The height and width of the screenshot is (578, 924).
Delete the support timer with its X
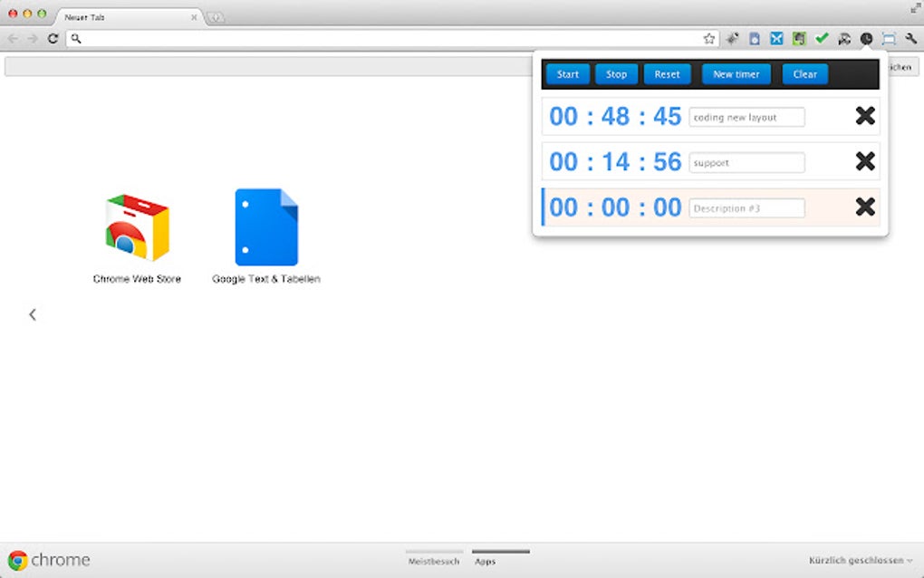[865, 161]
